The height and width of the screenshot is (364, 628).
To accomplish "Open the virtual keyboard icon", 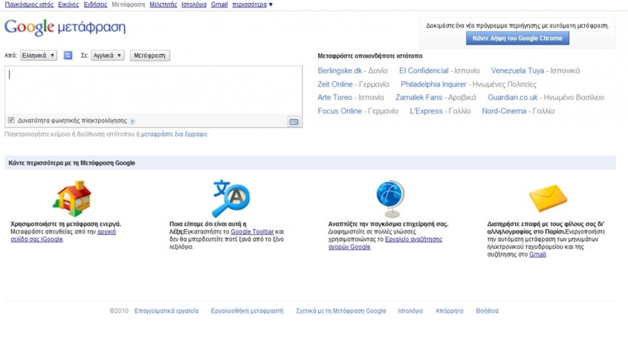I will coord(294,121).
